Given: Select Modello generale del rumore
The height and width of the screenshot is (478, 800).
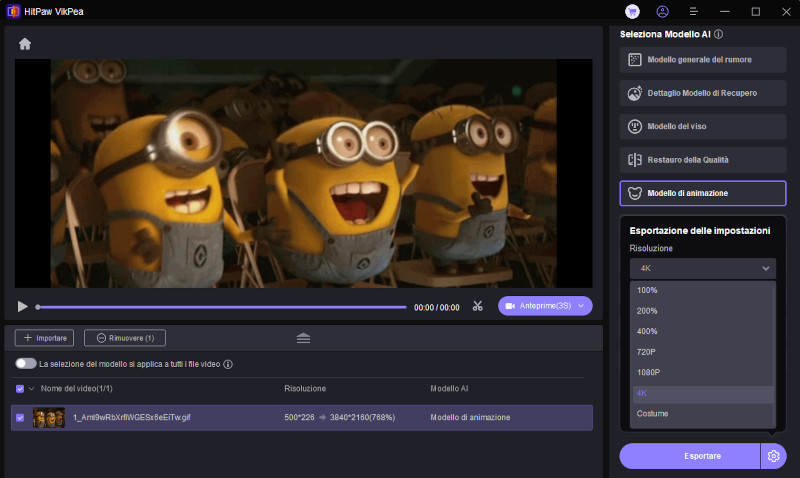Looking at the screenshot, I should point(703,60).
